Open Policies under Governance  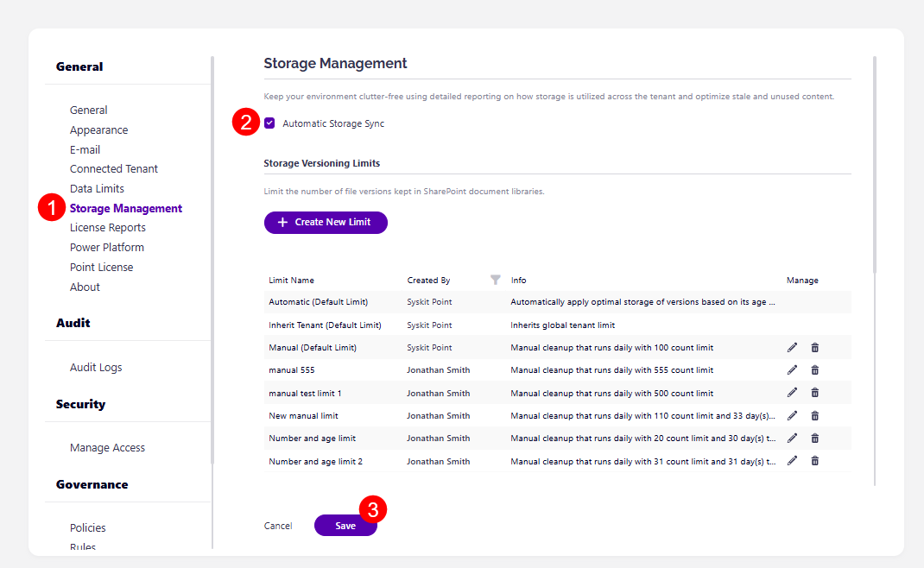(x=87, y=527)
